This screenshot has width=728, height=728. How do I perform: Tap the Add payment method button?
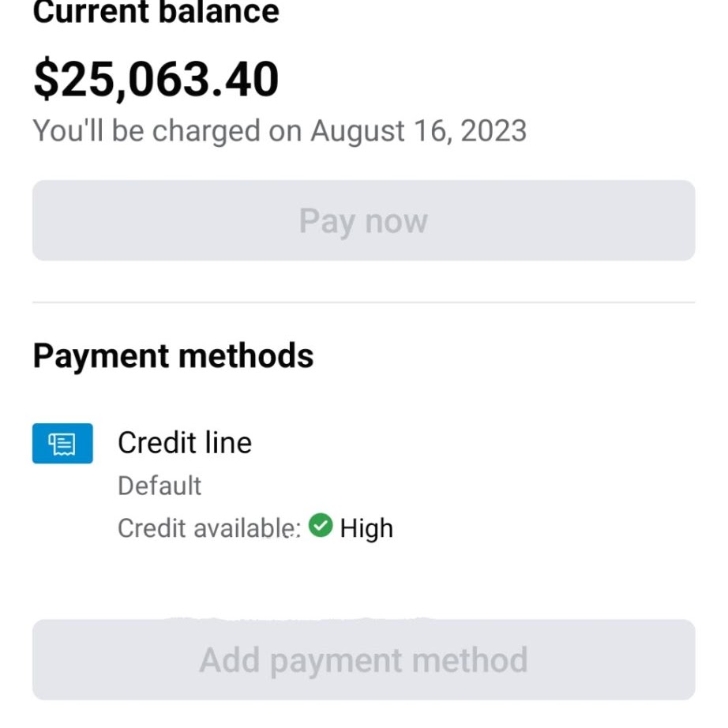[x=363, y=659]
